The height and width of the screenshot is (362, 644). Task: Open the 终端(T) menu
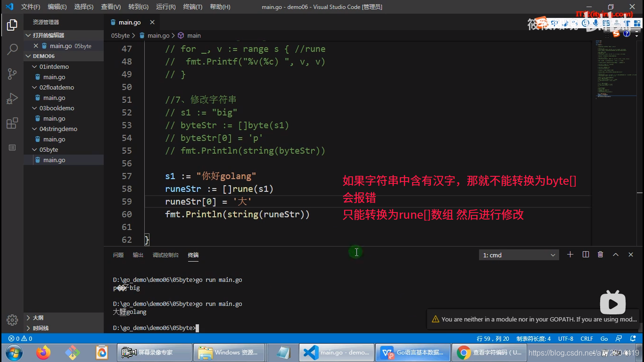[x=192, y=7]
